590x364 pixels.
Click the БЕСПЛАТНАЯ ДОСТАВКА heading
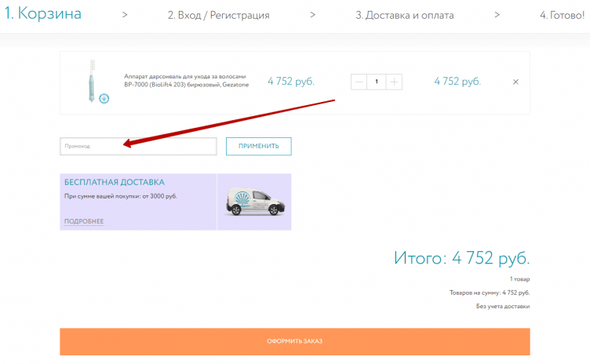115,182
